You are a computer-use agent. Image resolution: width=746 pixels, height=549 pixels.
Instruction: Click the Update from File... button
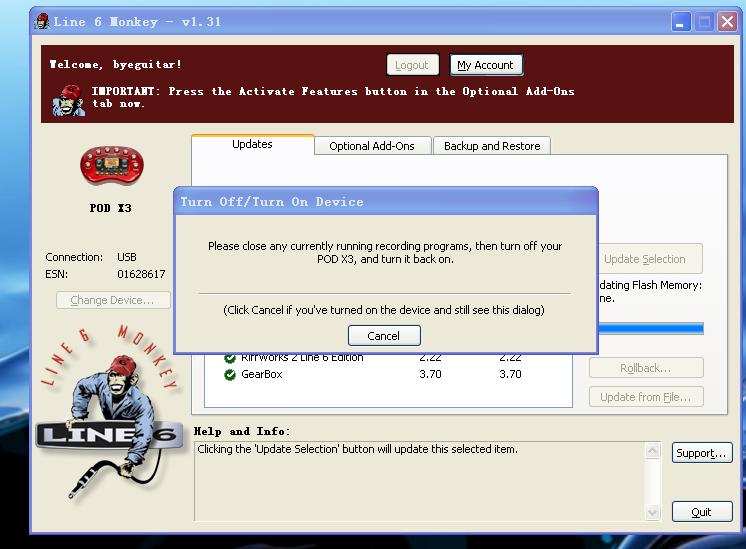coord(646,397)
